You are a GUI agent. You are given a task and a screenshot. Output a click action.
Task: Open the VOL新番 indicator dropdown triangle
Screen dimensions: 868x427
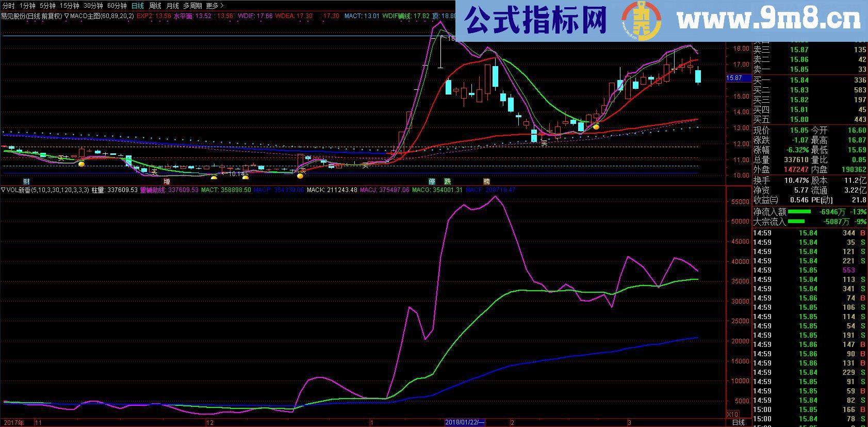click(4, 190)
